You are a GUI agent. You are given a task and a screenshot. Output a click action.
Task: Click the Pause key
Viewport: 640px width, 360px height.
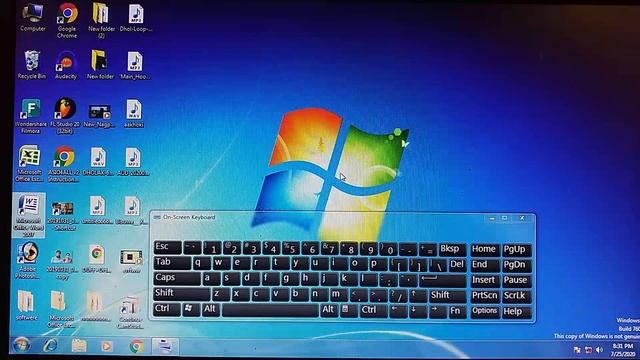pos(516,280)
